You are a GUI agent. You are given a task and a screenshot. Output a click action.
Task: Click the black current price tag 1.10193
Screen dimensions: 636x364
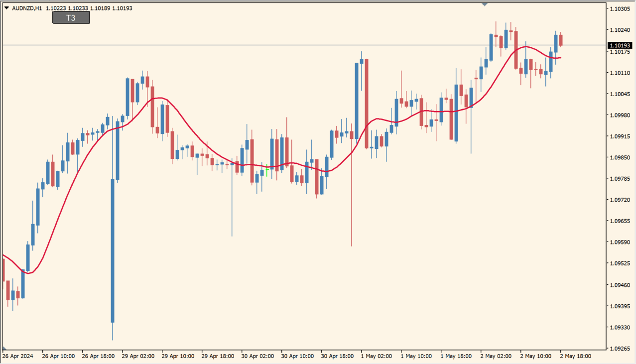(620, 45)
